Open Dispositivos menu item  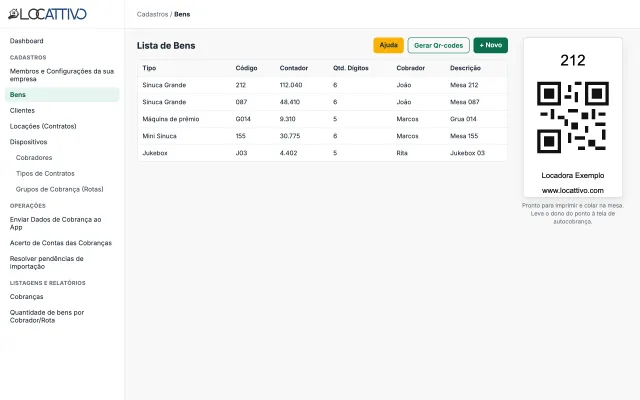29,142
